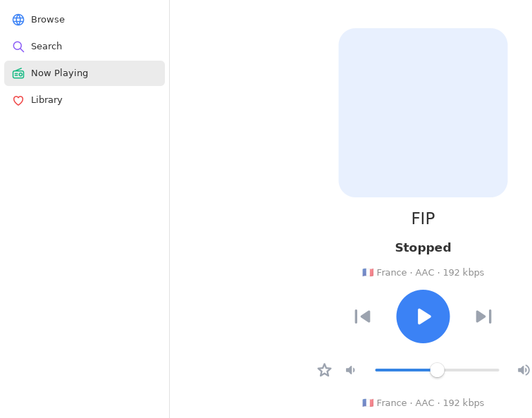This screenshot has width=532, height=418.
Task: Click the volume slider's unfilled grey track
Action: tap(471, 370)
